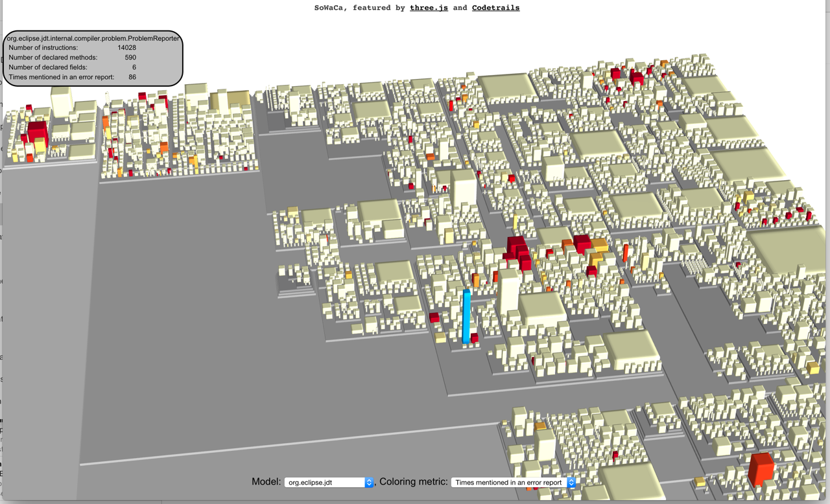
Task: Expand the Model dropdown showing org.eclipse.jdt
Action: pyautogui.click(x=329, y=483)
